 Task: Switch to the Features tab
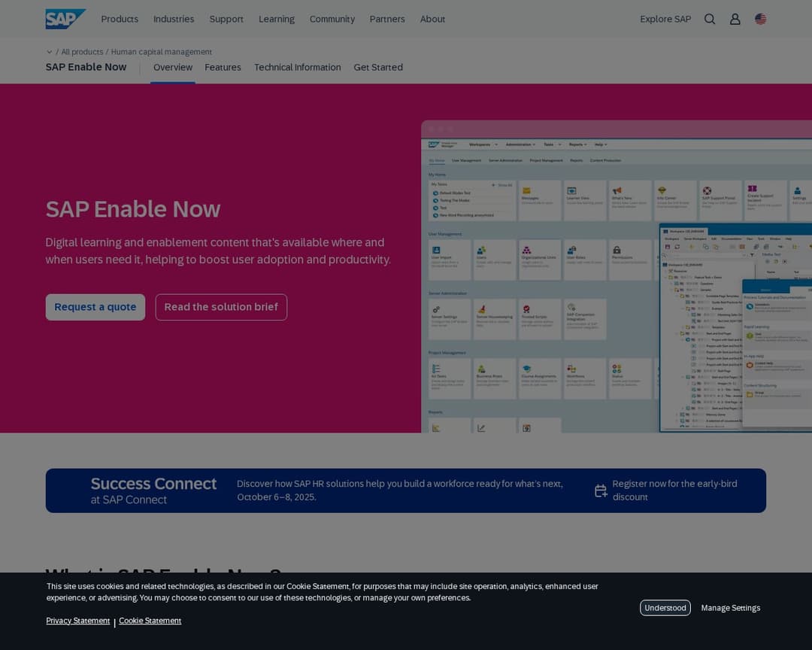click(223, 67)
